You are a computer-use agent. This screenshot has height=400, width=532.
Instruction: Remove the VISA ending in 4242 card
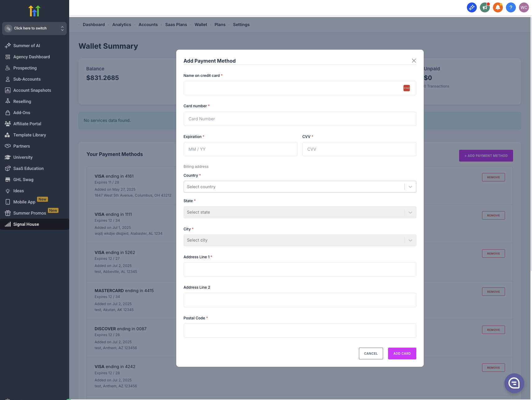click(x=494, y=368)
